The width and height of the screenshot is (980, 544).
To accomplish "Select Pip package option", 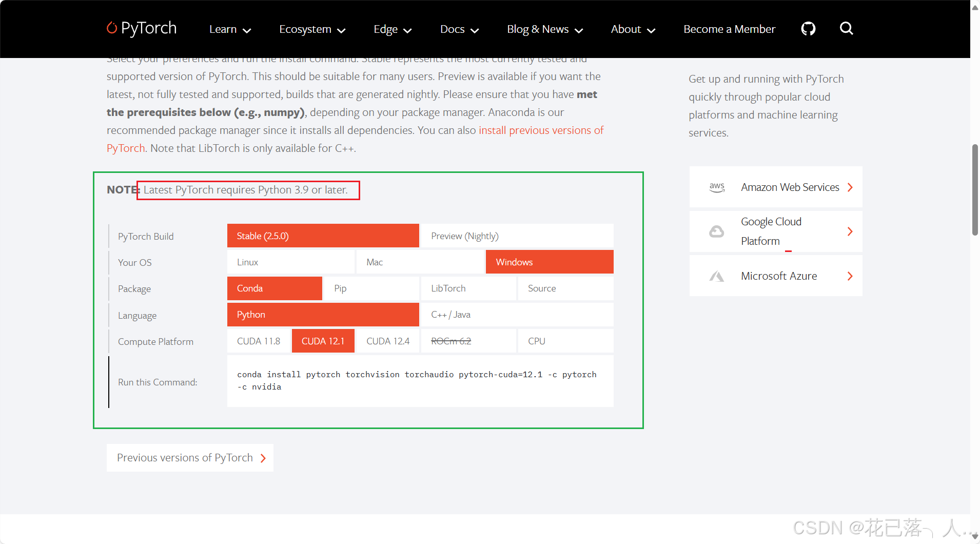I will click(371, 288).
